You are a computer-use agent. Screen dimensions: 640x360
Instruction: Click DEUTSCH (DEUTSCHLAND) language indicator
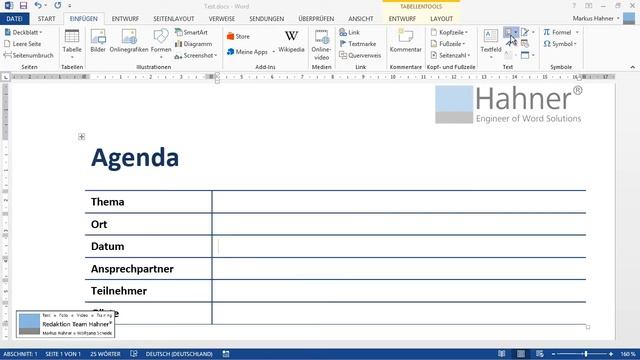pyautogui.click(x=179, y=354)
